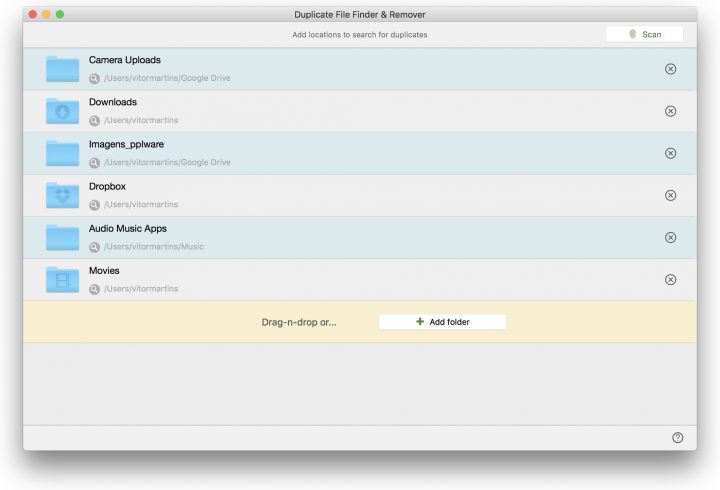The height and width of the screenshot is (490, 720).
Task: Reveal Camera Uploads path with magnifier icon
Action: tap(94, 78)
